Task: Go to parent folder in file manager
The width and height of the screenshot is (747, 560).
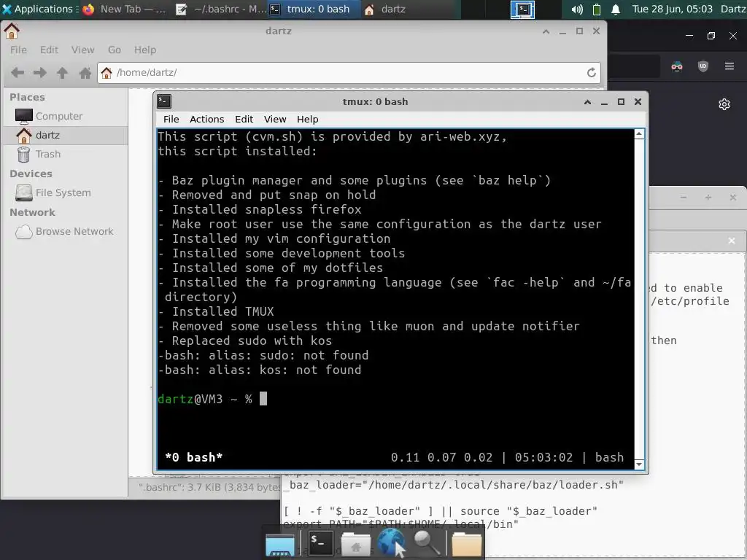Action: coord(63,72)
